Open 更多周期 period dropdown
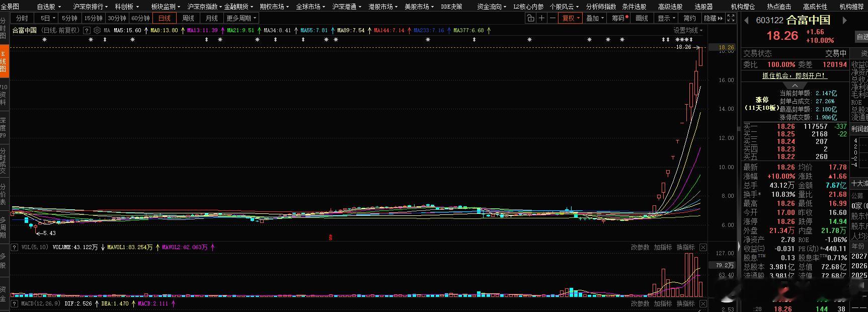 [241, 18]
